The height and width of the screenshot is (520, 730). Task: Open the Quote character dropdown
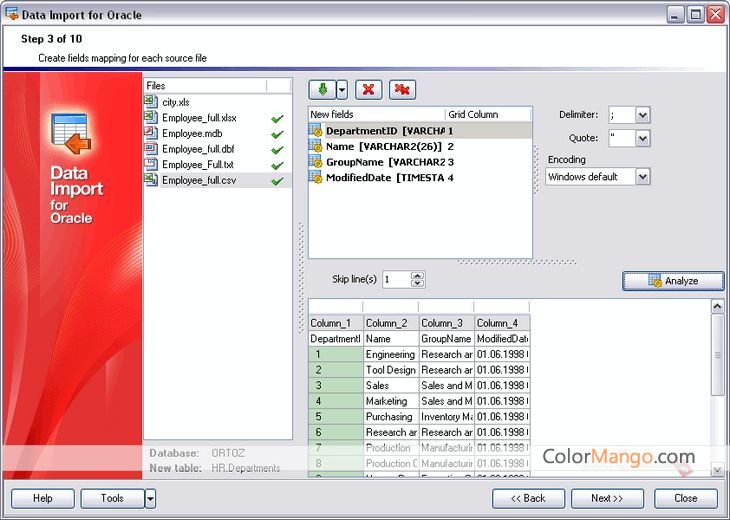click(642, 138)
